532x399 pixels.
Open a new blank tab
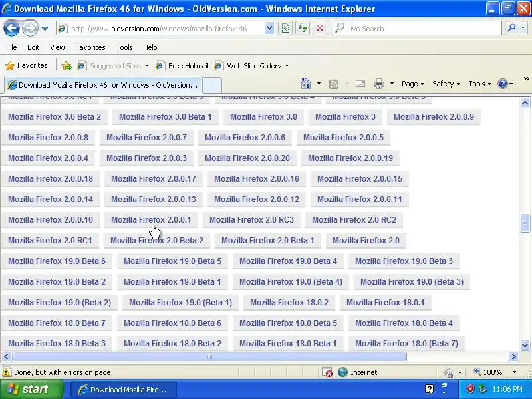pyautogui.click(x=212, y=85)
